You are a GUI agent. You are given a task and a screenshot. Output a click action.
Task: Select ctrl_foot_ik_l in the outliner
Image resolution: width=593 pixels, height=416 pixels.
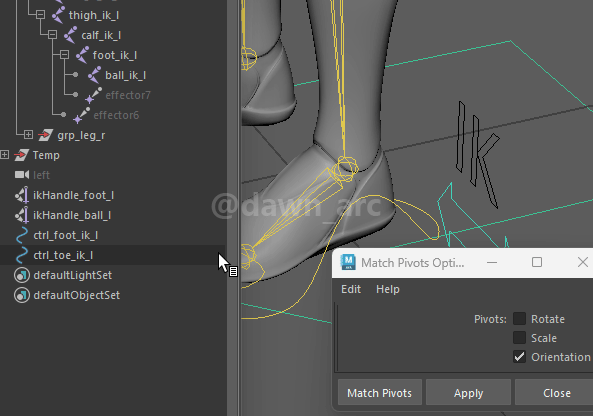[65, 235]
